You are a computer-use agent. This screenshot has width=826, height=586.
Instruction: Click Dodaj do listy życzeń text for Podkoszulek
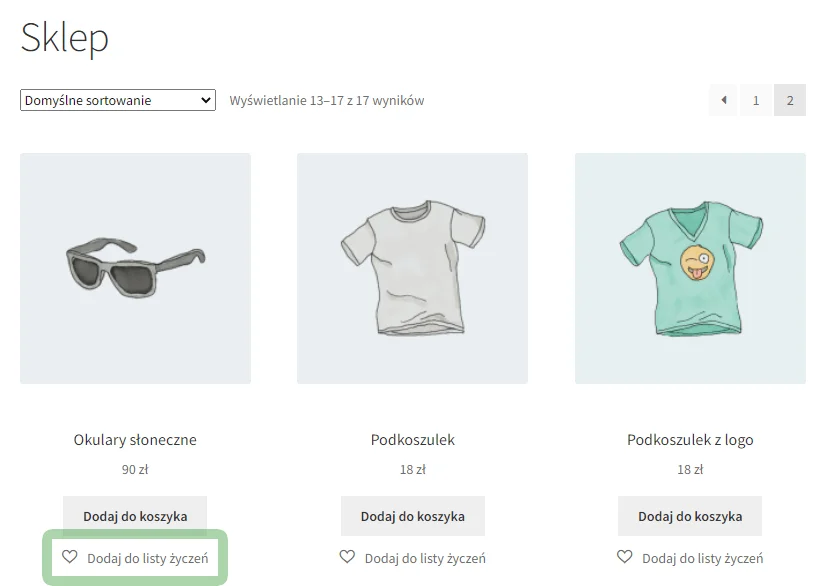(x=425, y=559)
